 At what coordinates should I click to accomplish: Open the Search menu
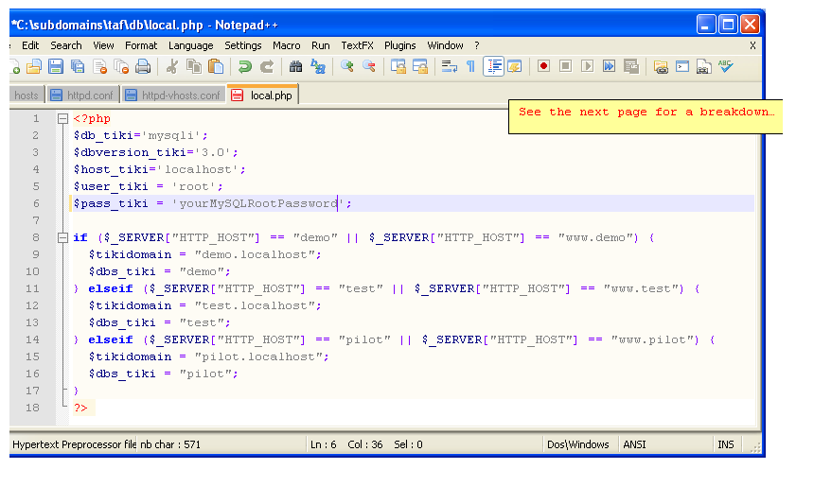click(x=66, y=45)
